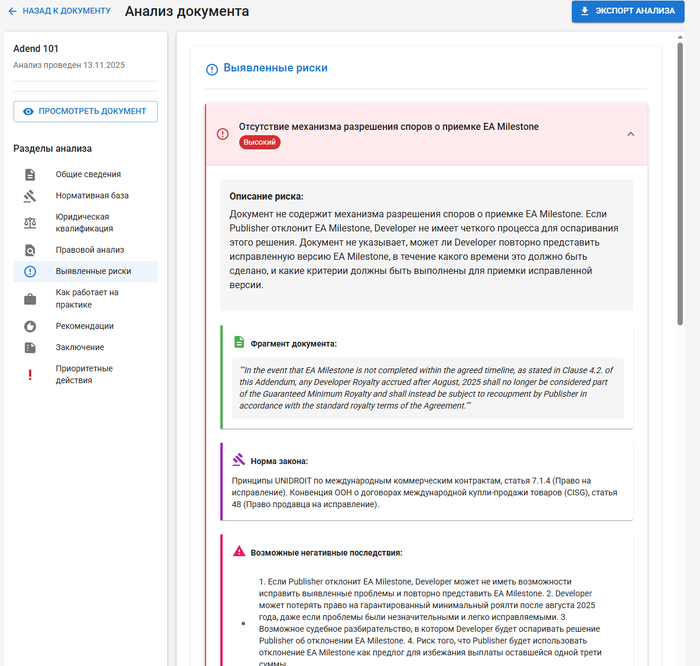Click the Просмотреть документ button
The width and height of the screenshot is (700, 666).
(x=85, y=111)
